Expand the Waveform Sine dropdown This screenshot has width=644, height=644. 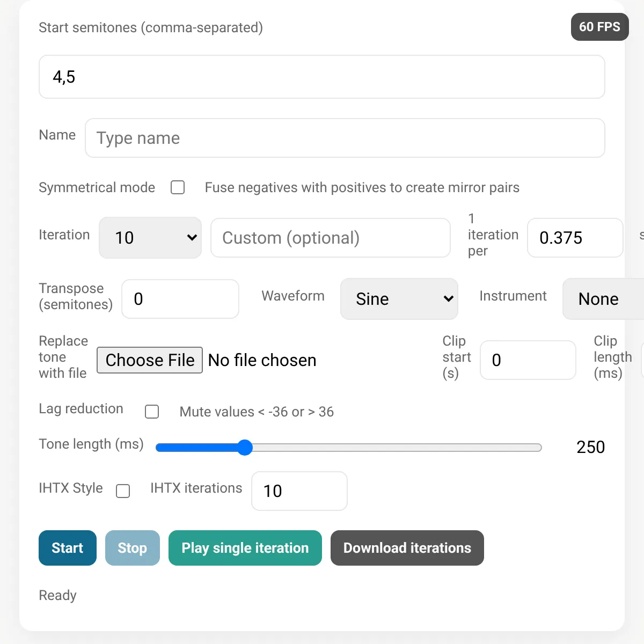399,299
